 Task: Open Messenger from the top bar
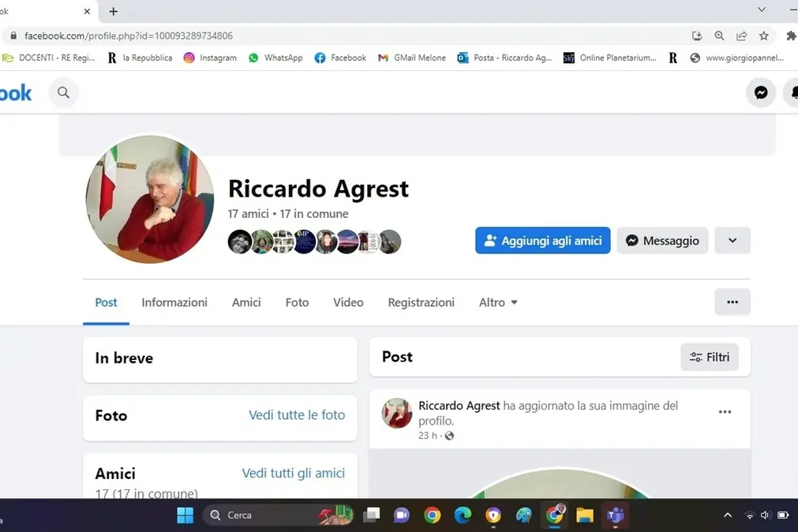click(761, 92)
